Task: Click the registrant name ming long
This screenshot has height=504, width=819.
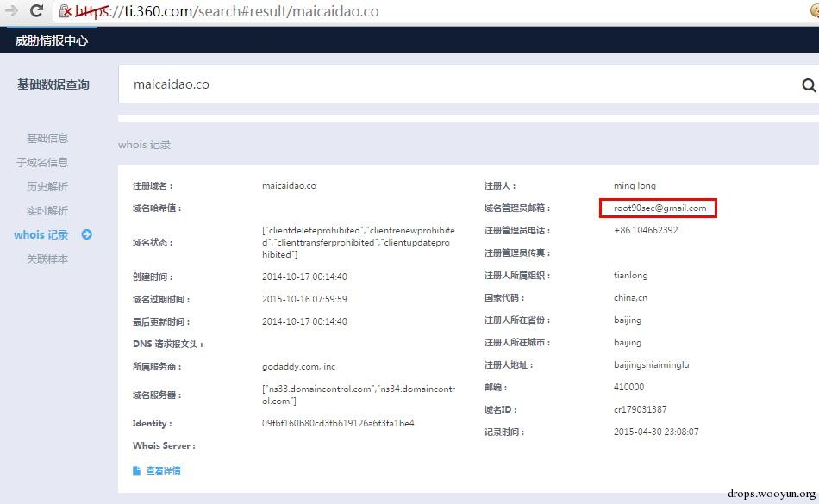Action: coord(635,186)
